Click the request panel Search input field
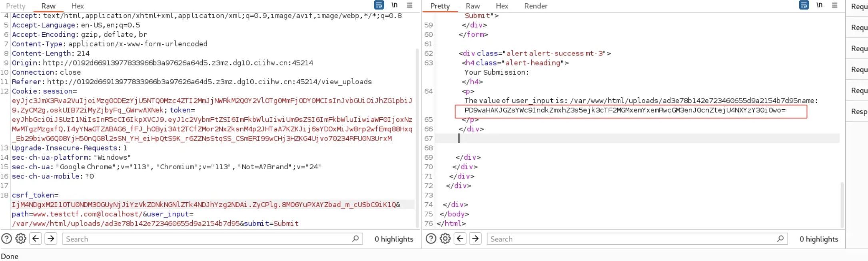The image size is (868, 261). click(x=208, y=239)
